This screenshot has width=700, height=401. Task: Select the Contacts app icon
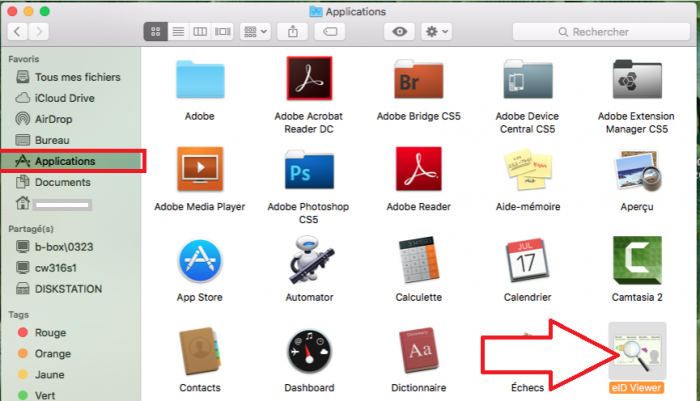coord(200,351)
